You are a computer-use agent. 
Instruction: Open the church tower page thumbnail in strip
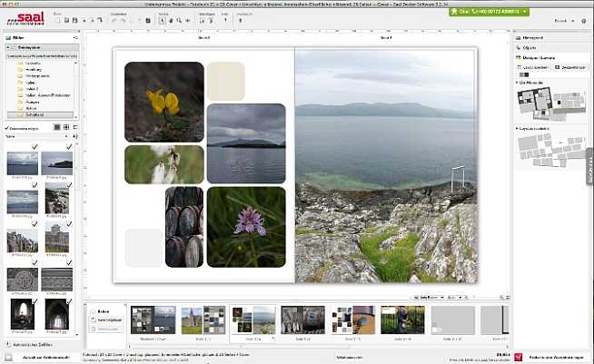coord(203,320)
